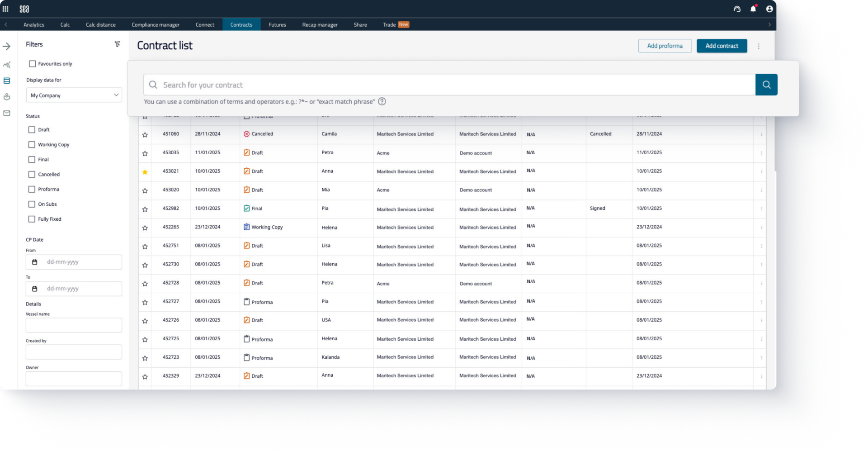
Task: Open row menu for contract 452726
Action: 761,320
